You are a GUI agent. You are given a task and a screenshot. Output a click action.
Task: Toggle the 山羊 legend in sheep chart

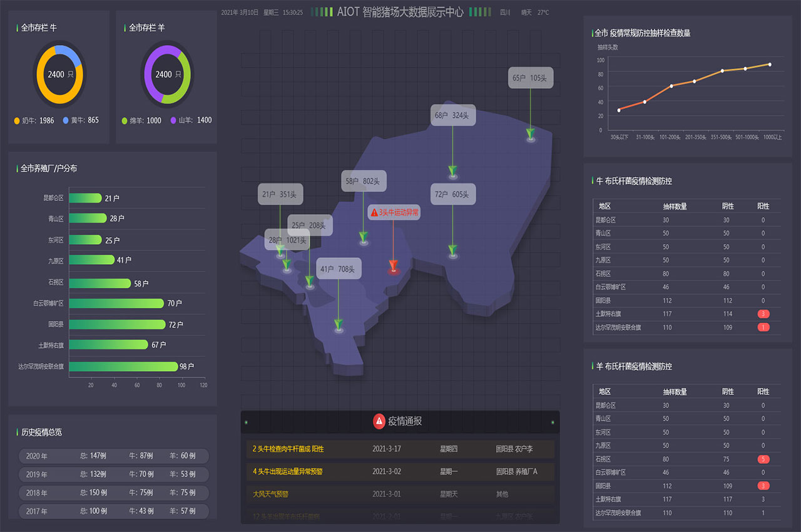[190, 120]
